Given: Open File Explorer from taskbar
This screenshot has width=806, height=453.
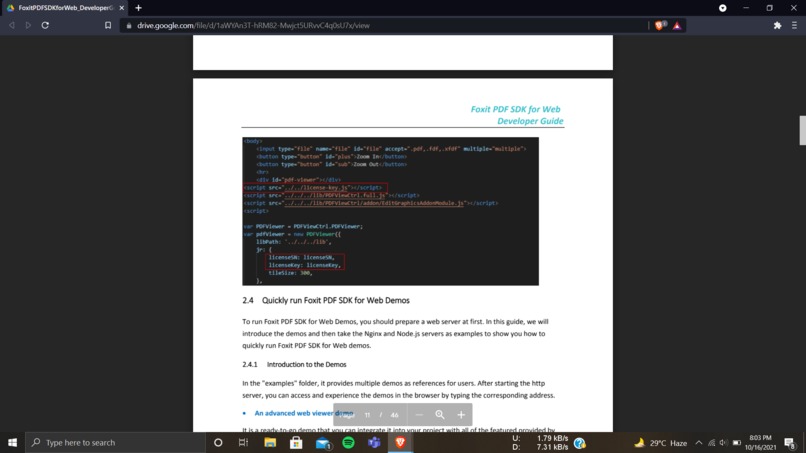Looking at the screenshot, I should pyautogui.click(x=270, y=442).
